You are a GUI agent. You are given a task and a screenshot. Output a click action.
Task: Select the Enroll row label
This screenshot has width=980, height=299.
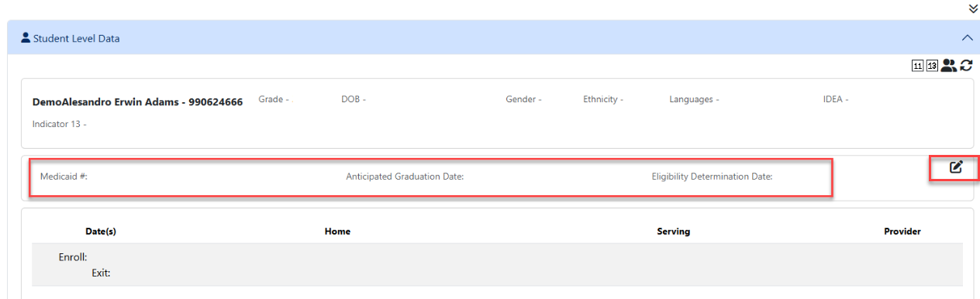click(x=73, y=257)
